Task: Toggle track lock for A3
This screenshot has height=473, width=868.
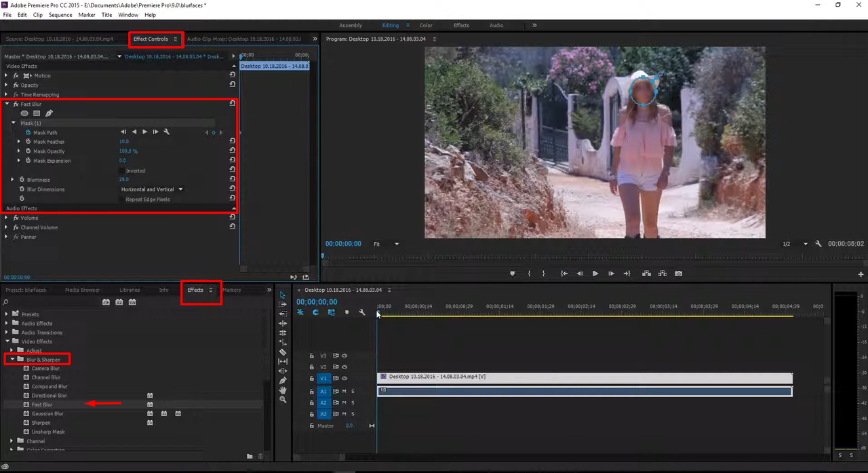Action: [x=312, y=414]
